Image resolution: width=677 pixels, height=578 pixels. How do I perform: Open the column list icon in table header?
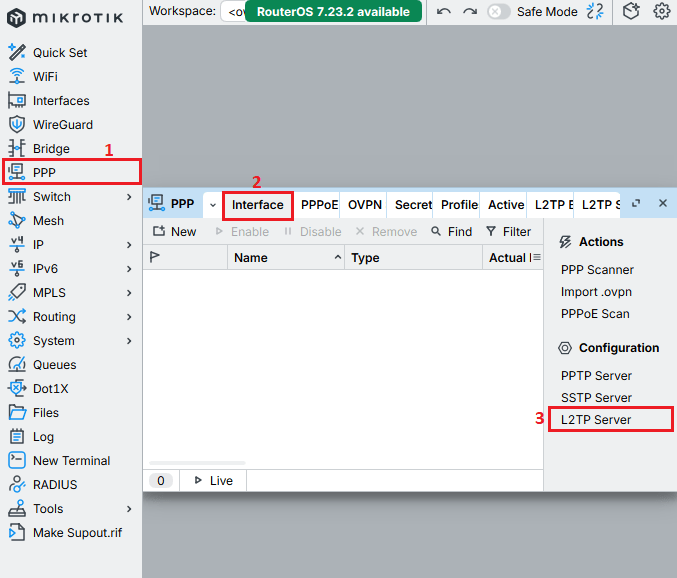(x=537, y=257)
